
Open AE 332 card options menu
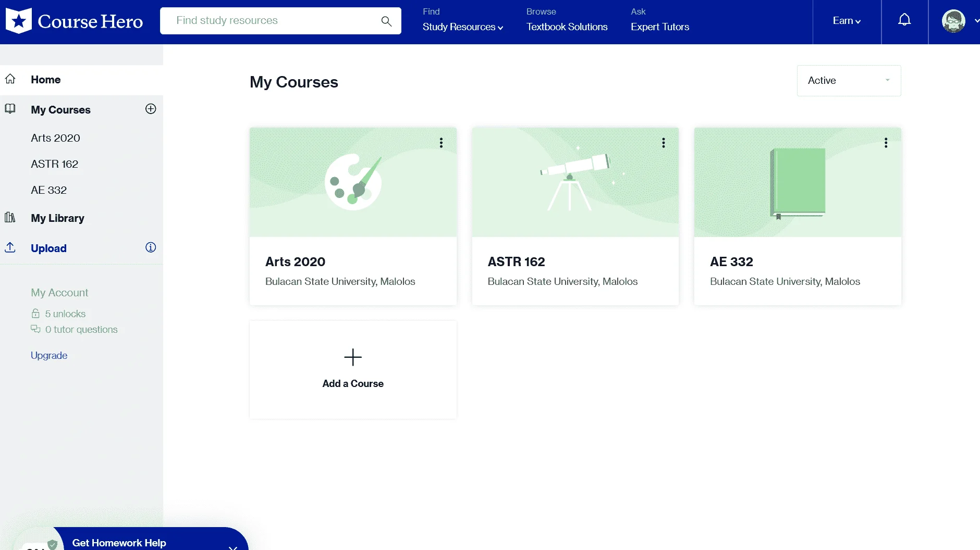[x=886, y=143]
